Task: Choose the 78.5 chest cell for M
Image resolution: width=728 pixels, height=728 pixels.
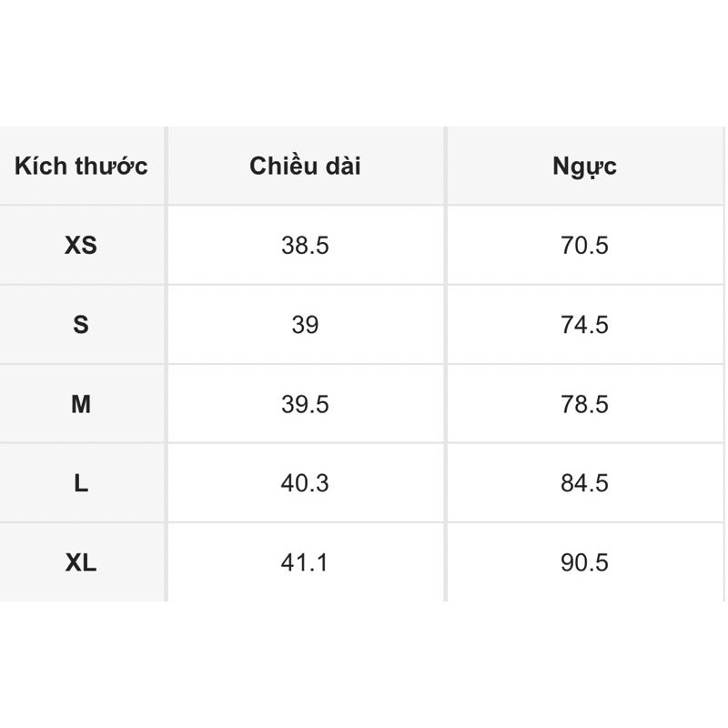Action: [584, 404]
